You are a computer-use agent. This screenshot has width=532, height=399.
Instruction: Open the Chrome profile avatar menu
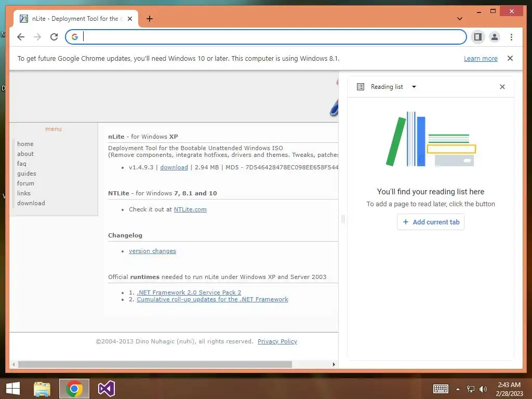point(495,37)
